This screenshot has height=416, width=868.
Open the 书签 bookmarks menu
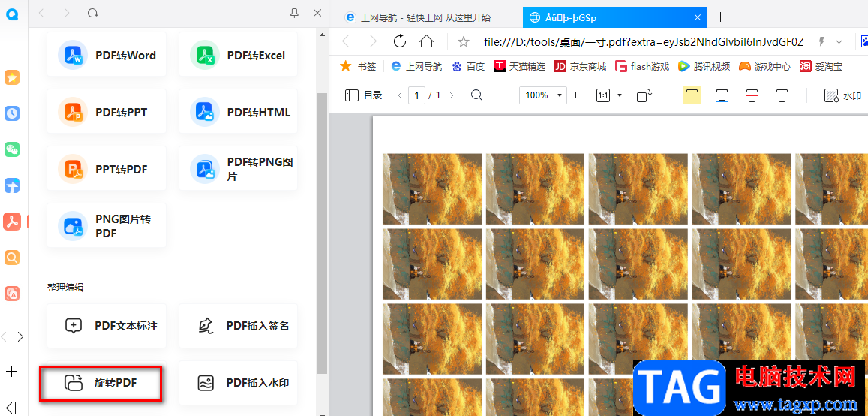tap(358, 67)
